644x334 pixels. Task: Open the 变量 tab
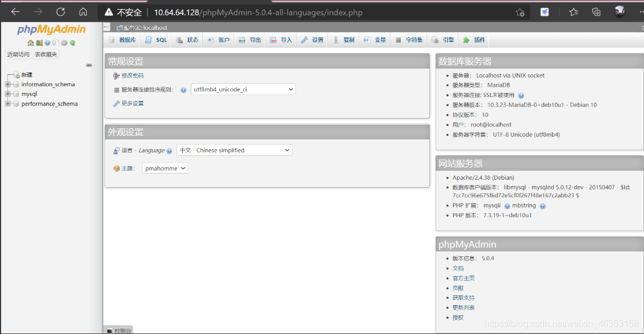(375, 40)
